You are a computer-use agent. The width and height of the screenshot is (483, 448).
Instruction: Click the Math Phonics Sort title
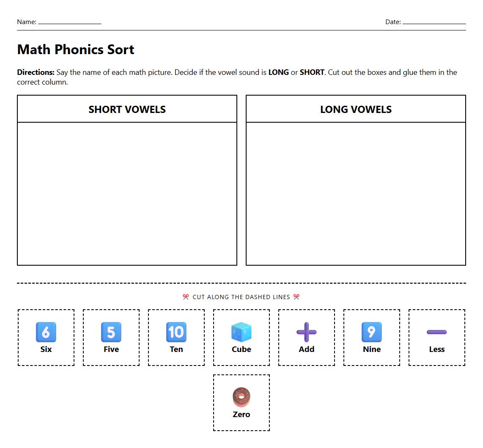click(x=75, y=49)
